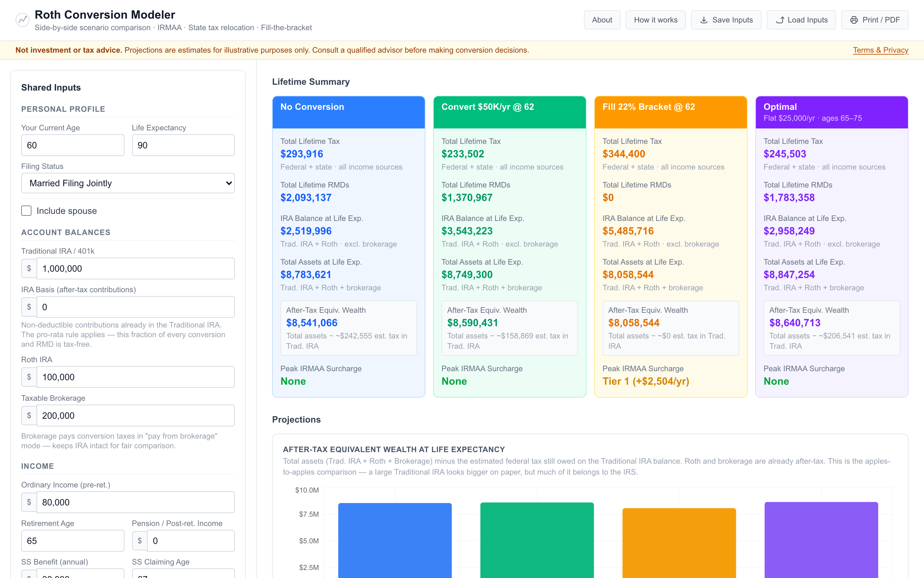
Task: Click the upload icon on Load Inputs
Action: 780,20
